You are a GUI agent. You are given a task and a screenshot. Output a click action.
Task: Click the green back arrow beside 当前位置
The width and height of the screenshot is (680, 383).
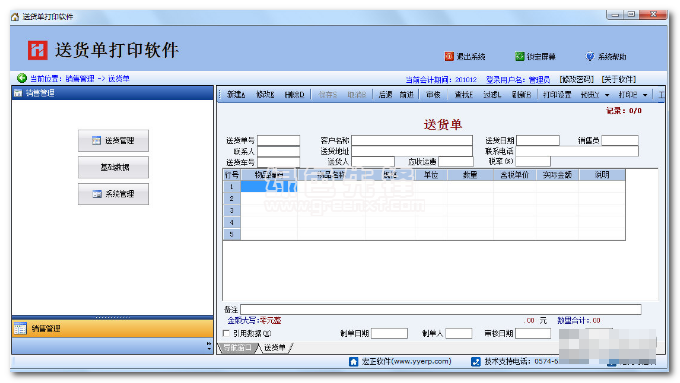click(22, 78)
